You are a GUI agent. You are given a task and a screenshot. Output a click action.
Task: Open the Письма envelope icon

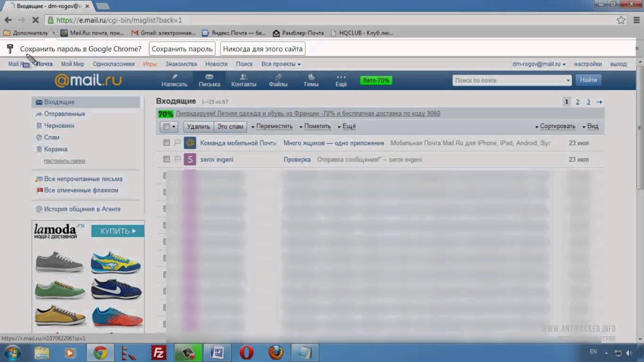(x=209, y=77)
